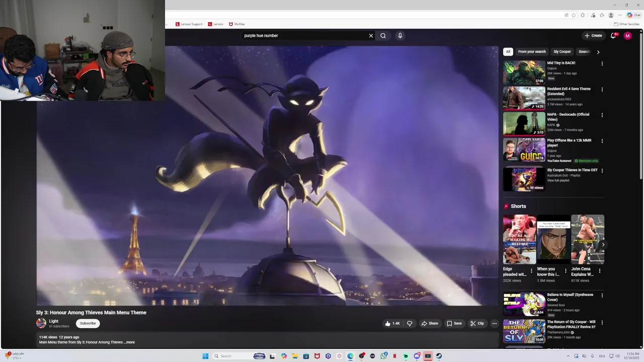Subscribe to Light channel
Image resolution: width=644 pixels, height=362 pixels.
click(x=88, y=323)
